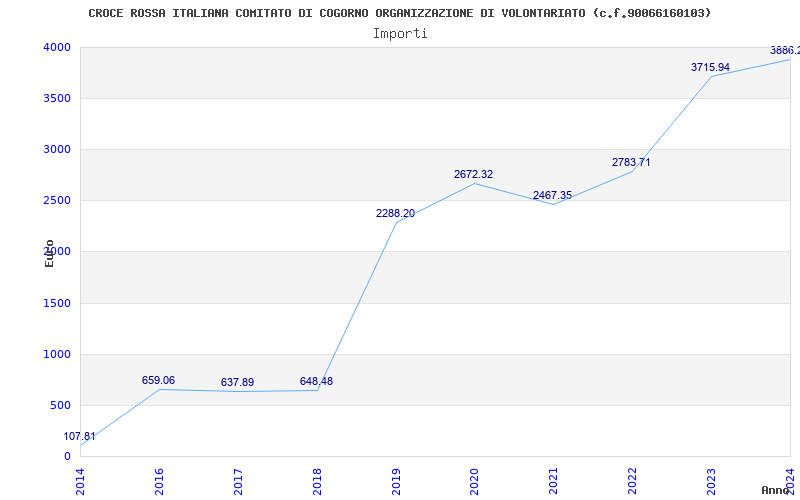The width and height of the screenshot is (800, 500).
Task: Choose year 2023 on the x-axis
Action: click(711, 479)
